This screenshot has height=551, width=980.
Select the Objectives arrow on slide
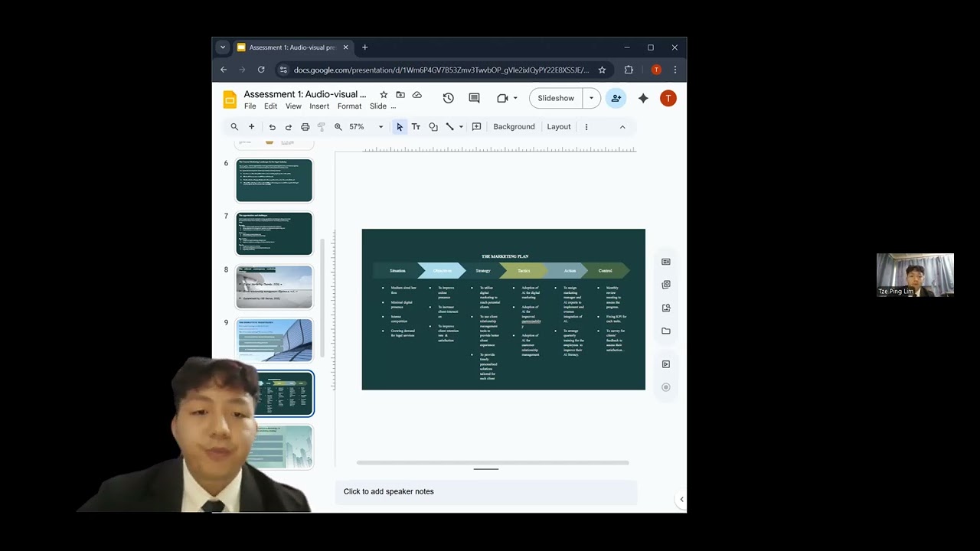pos(442,270)
